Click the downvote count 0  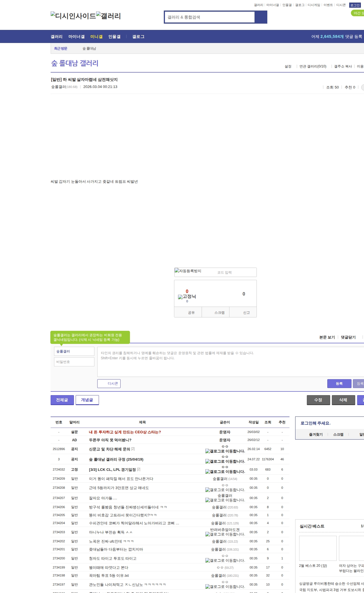tap(244, 294)
